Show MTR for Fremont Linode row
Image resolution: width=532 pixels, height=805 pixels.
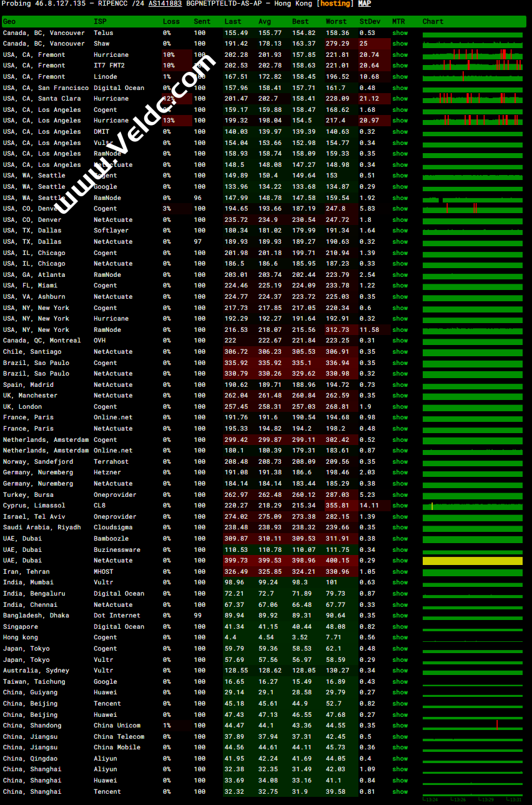tap(400, 77)
